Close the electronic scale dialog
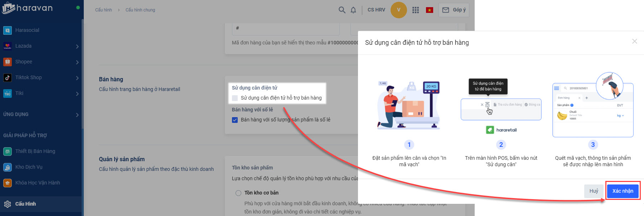This screenshot has height=216, width=644. 634,42
